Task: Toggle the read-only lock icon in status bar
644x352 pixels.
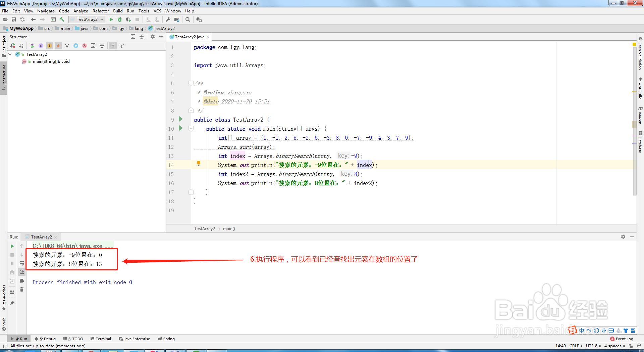Action: tap(631, 346)
